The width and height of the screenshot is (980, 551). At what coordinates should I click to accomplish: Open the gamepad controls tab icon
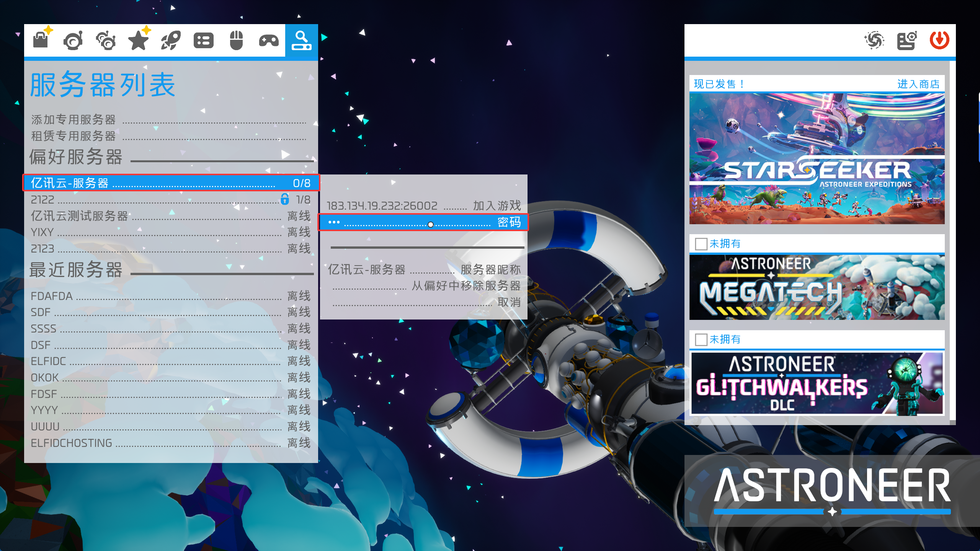pos(269,41)
